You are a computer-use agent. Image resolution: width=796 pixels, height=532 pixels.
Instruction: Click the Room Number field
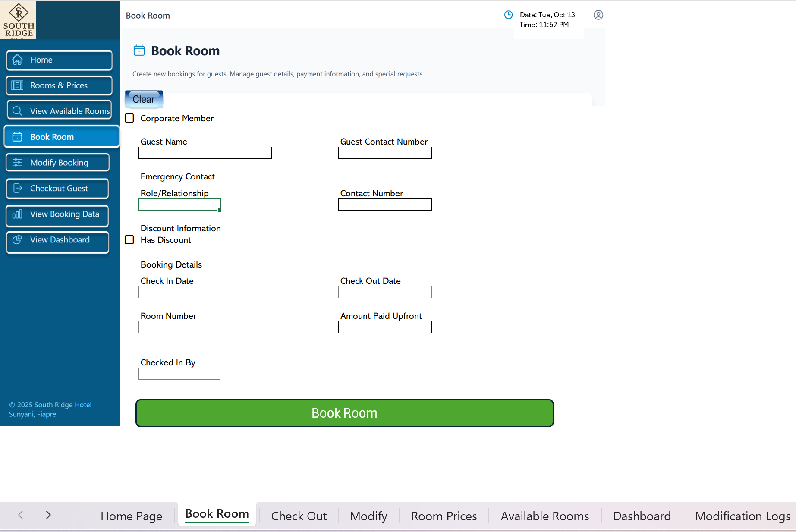tap(179, 327)
